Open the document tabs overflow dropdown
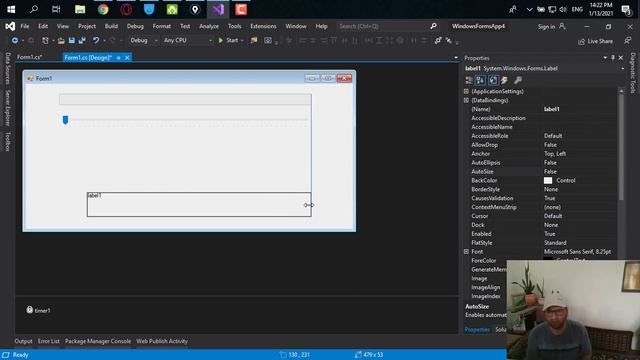640x360 pixels. (x=456, y=58)
